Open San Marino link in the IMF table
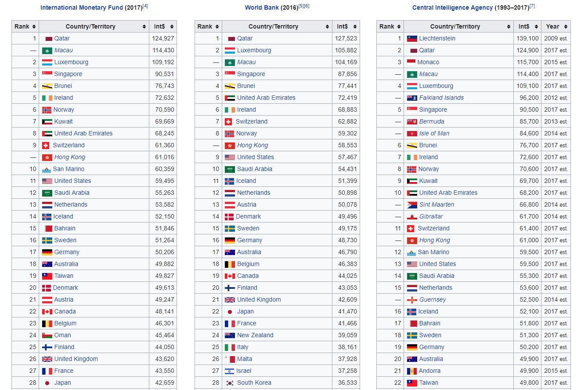The width and height of the screenshot is (588, 390). tap(69, 169)
